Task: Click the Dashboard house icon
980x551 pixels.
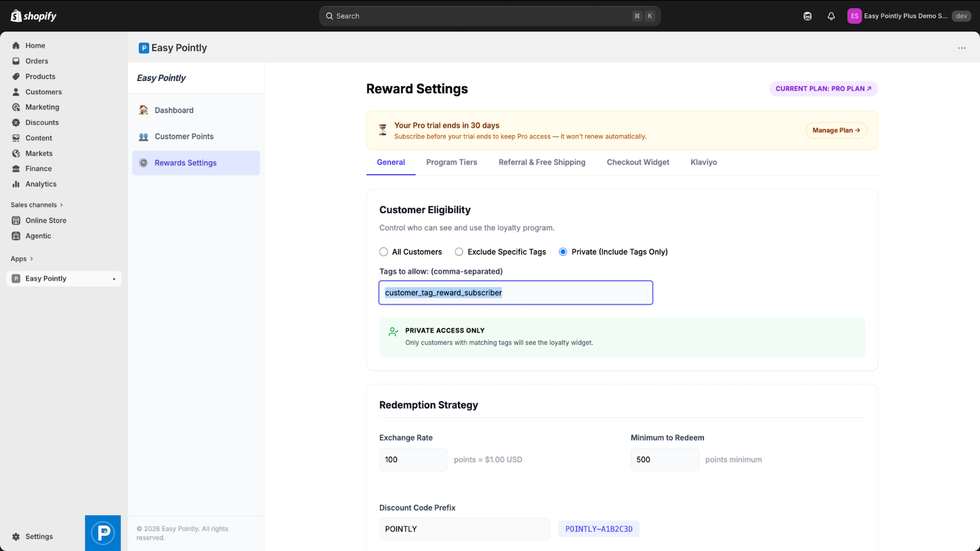Action: [143, 110]
